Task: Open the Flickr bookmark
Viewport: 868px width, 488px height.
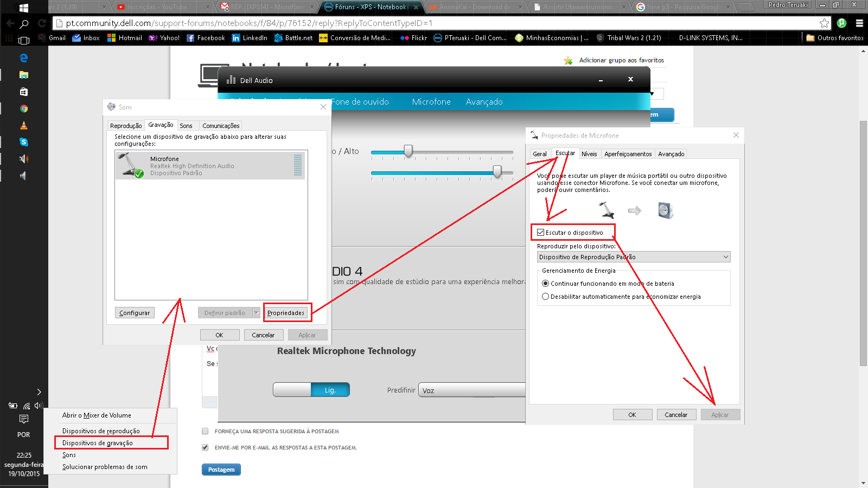Action: [x=413, y=38]
